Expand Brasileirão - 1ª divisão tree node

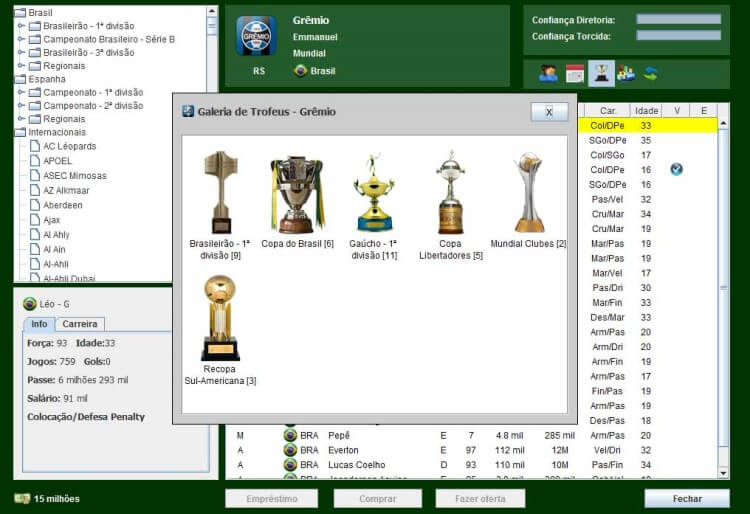[21, 25]
